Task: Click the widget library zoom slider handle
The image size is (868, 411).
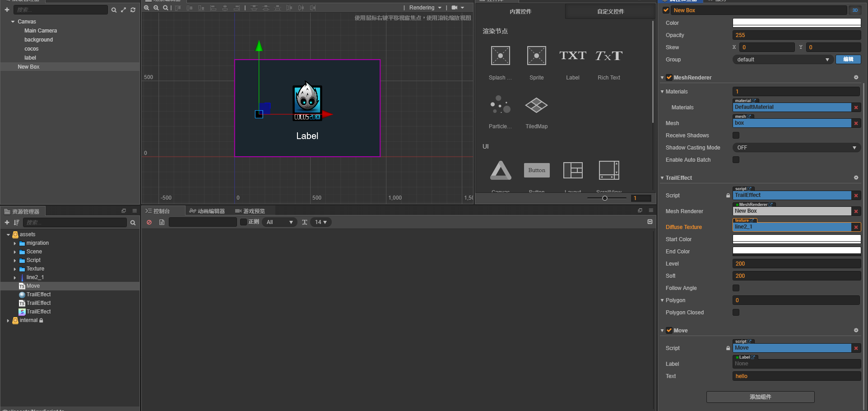Action: [604, 198]
